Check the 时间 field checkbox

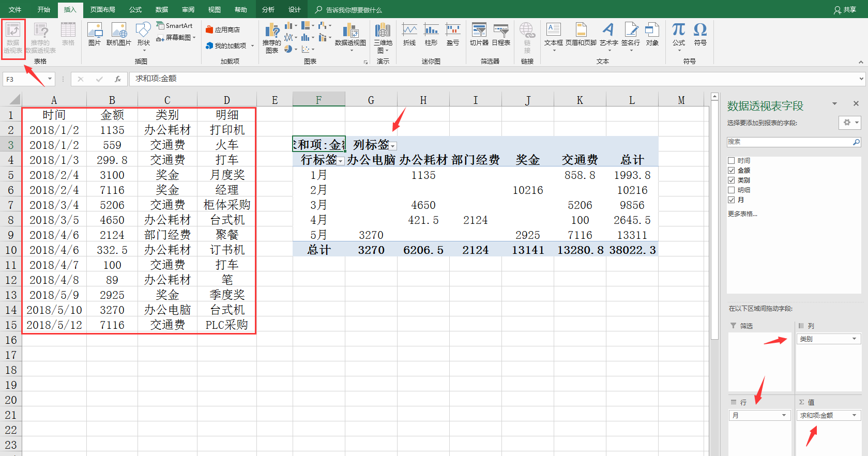click(731, 161)
